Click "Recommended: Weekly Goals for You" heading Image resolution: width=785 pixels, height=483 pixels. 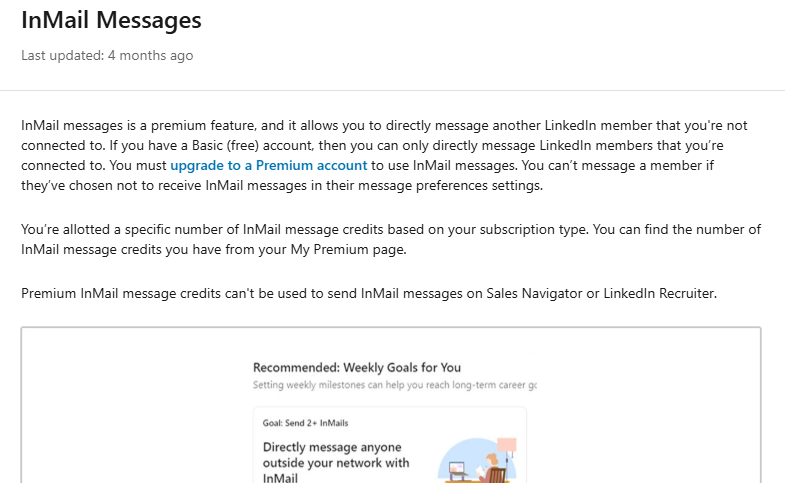(x=356, y=368)
